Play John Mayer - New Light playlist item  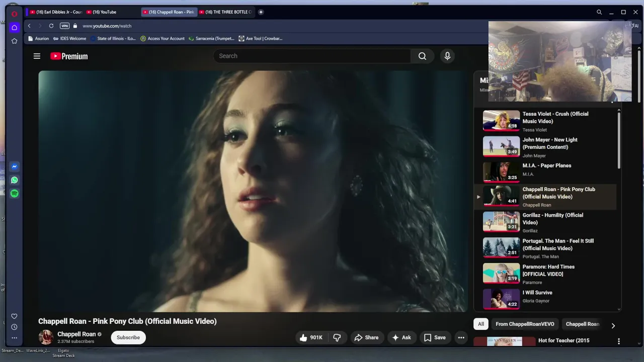coord(546,146)
